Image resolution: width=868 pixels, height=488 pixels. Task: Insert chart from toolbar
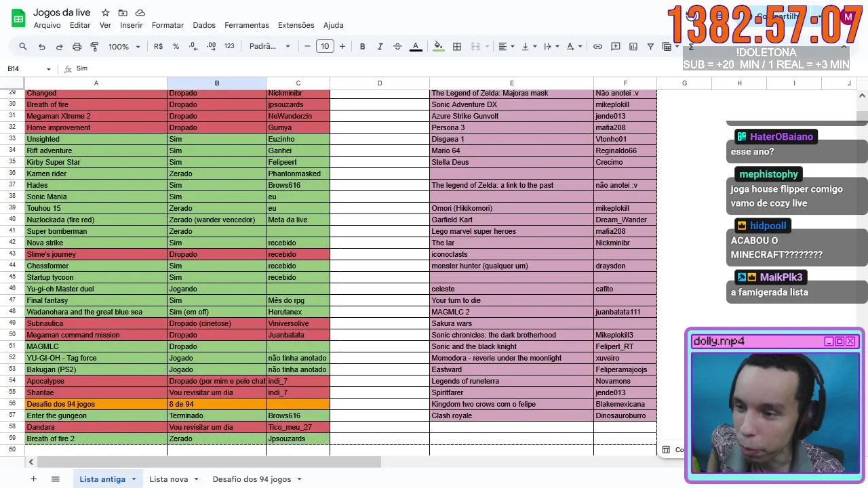(633, 47)
